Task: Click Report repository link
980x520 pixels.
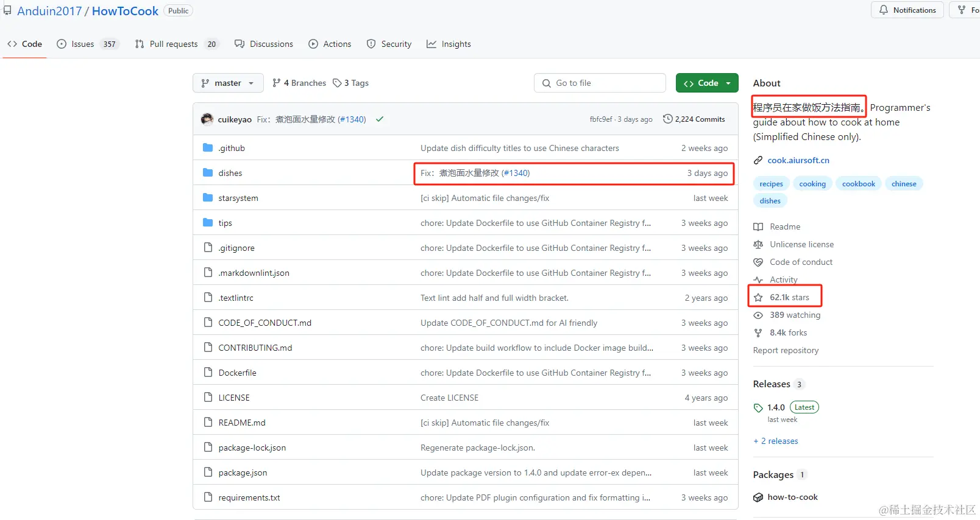Action: 786,350
